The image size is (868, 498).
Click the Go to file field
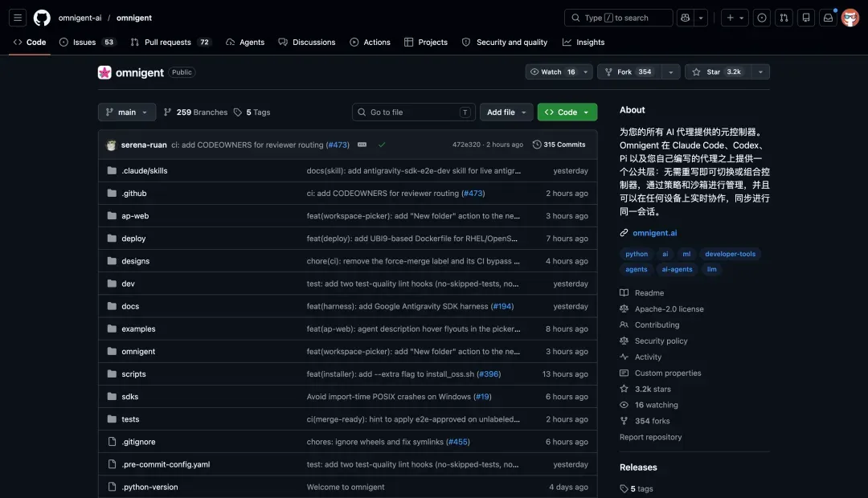[414, 112]
